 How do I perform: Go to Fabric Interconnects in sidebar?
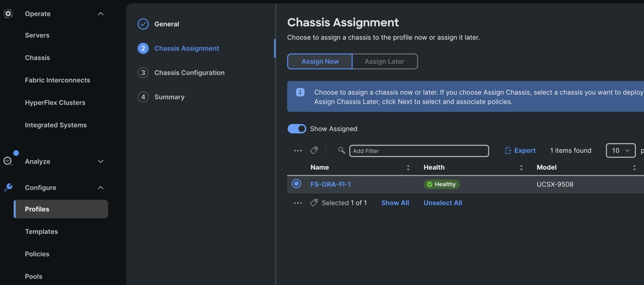tap(58, 80)
